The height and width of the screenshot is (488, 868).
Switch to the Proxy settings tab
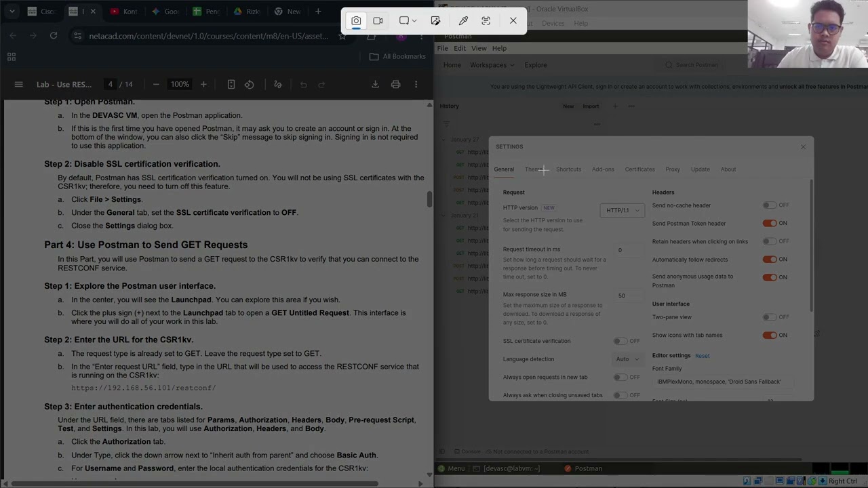(x=673, y=169)
